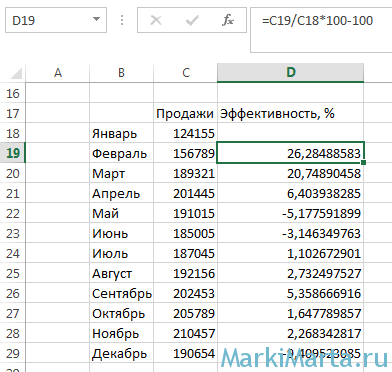The image size is (392, 372).
Task: Click the sales value 189321
Action: (185, 173)
